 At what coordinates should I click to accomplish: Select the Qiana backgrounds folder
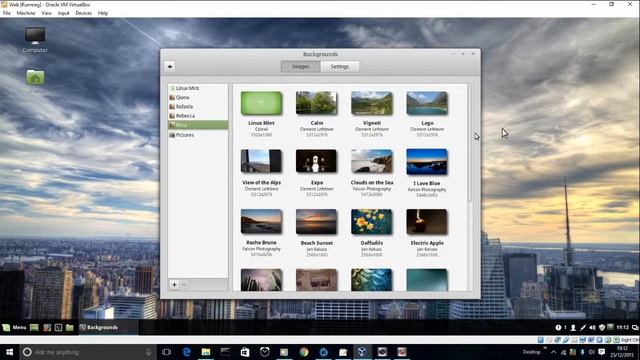(x=198, y=98)
